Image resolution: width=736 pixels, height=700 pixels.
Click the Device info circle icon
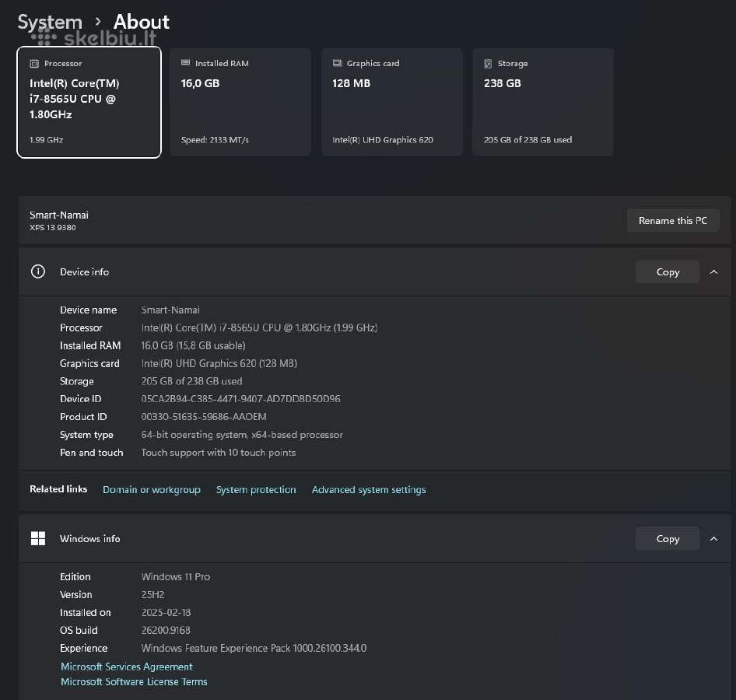click(x=38, y=271)
